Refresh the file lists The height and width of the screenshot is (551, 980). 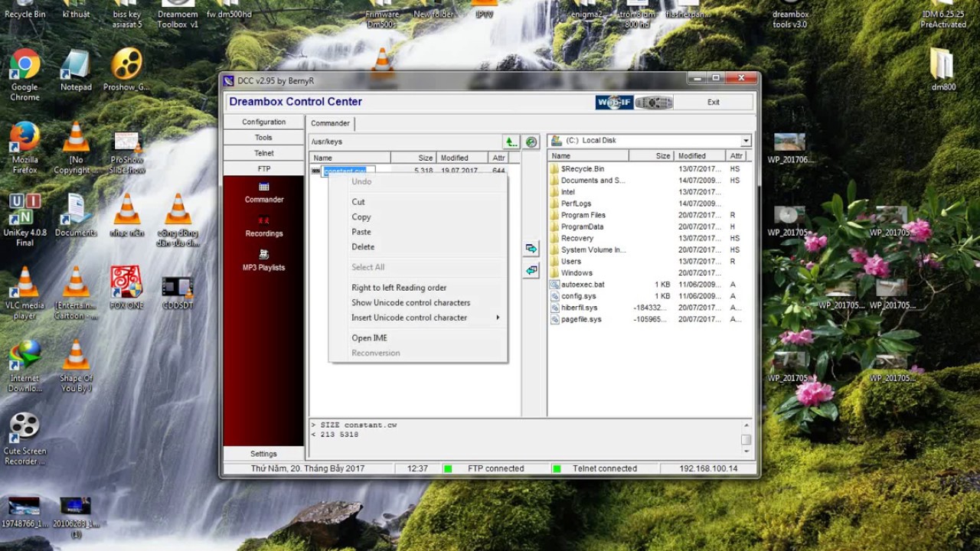pyautogui.click(x=531, y=142)
